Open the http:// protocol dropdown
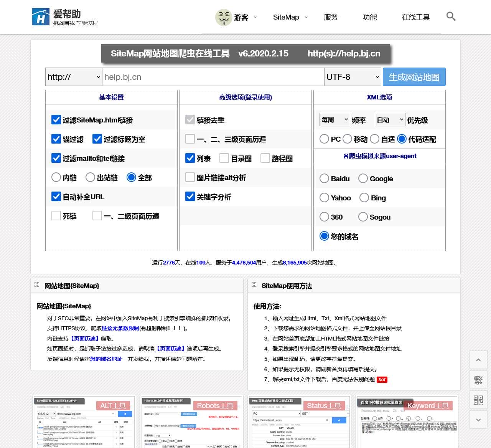The height and width of the screenshot is (448, 491). point(74,77)
